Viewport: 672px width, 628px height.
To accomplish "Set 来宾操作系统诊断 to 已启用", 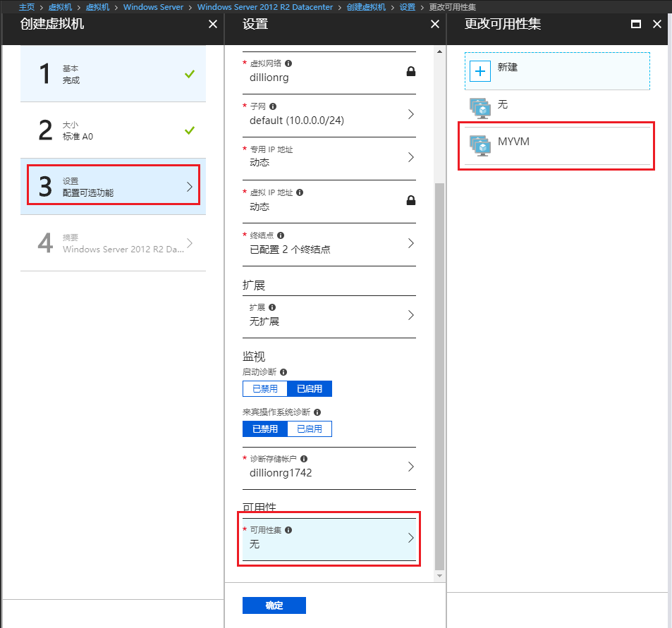I will pos(310,429).
